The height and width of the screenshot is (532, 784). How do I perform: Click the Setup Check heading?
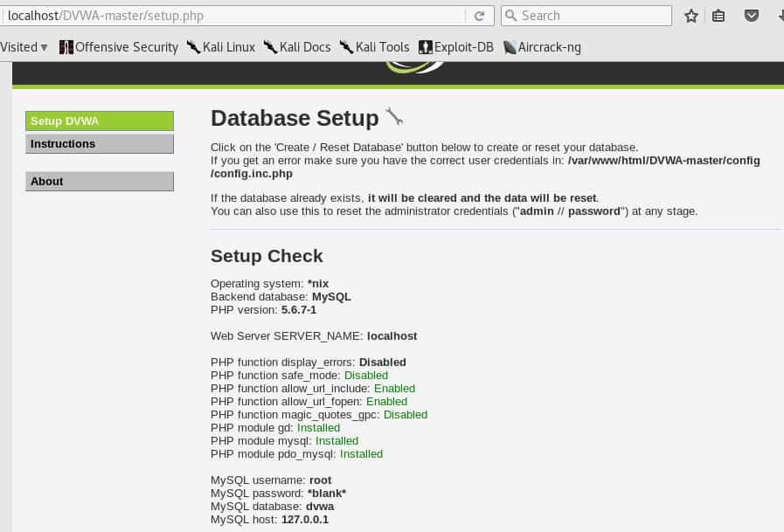tap(267, 256)
